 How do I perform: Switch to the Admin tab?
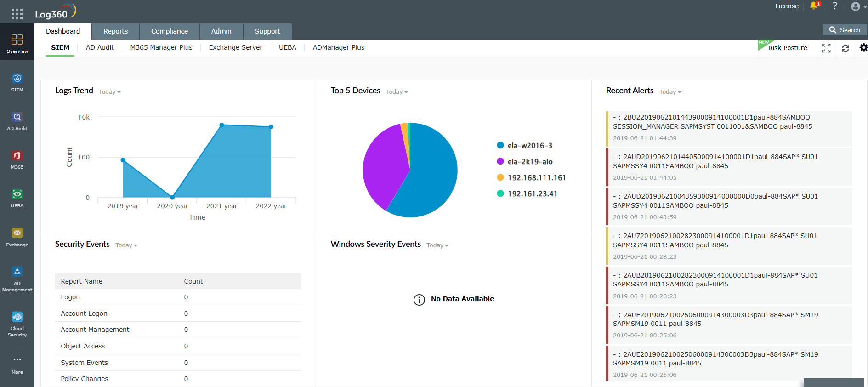point(221,31)
